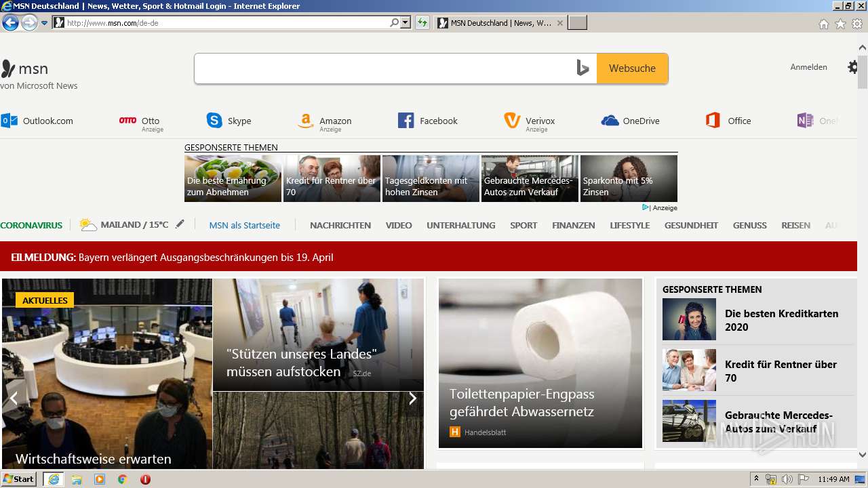This screenshot has height=488, width=868.
Task: Open the NACHRICHTEN menu item
Action: pos(340,225)
